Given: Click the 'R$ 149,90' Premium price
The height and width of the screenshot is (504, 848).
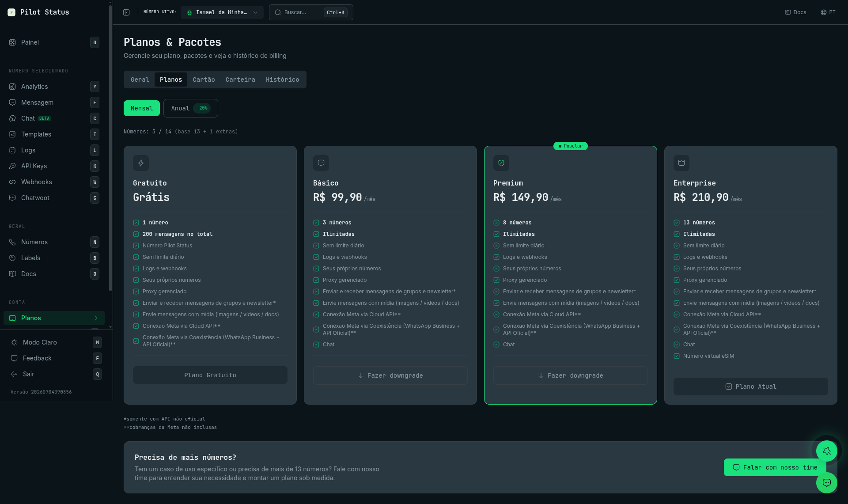Looking at the screenshot, I should click(x=521, y=197).
